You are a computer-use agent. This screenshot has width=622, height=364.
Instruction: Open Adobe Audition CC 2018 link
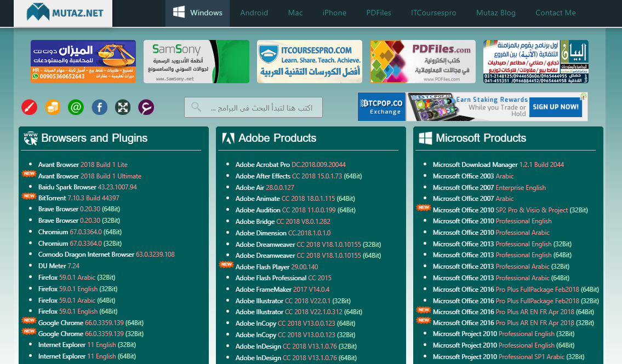pyautogui.click(x=295, y=210)
